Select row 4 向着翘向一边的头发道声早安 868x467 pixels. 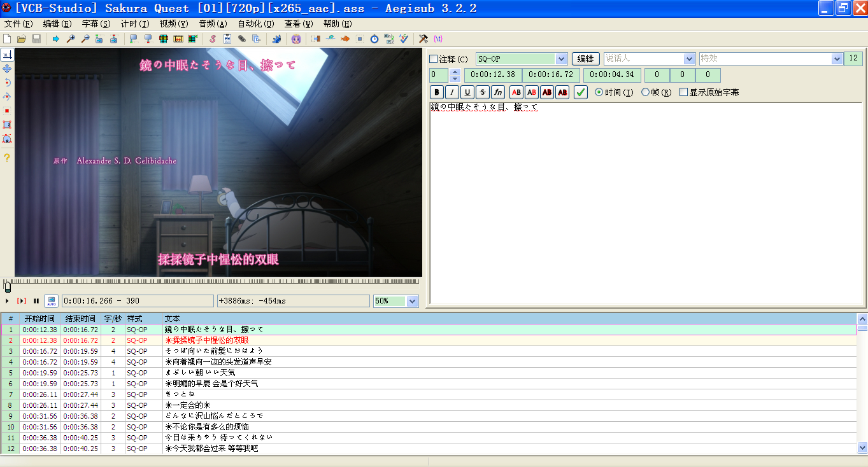[x=428, y=361]
